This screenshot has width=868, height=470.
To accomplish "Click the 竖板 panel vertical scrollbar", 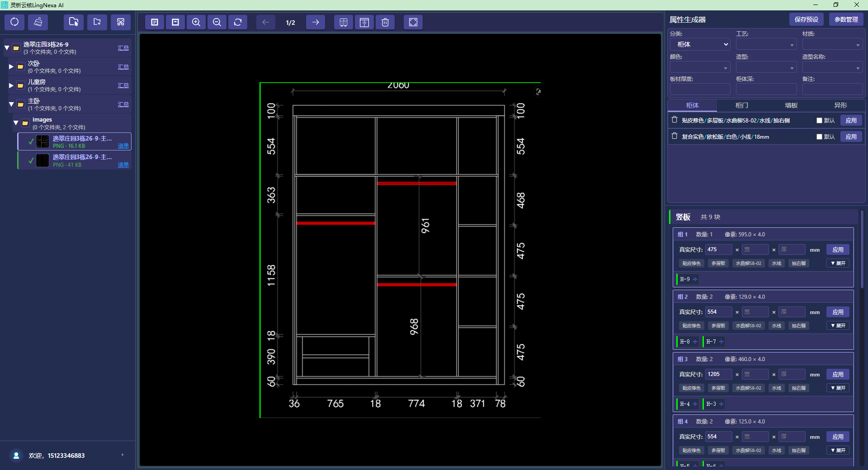I will 863,249.
